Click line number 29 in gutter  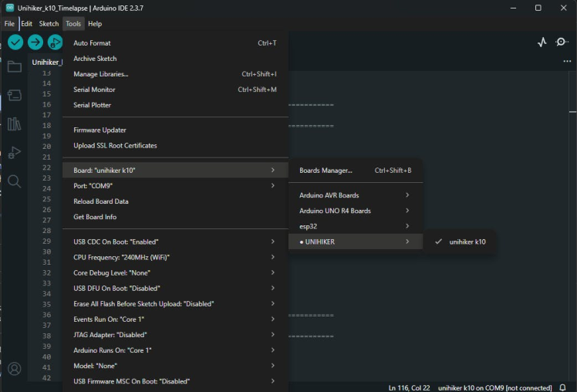pos(46,242)
